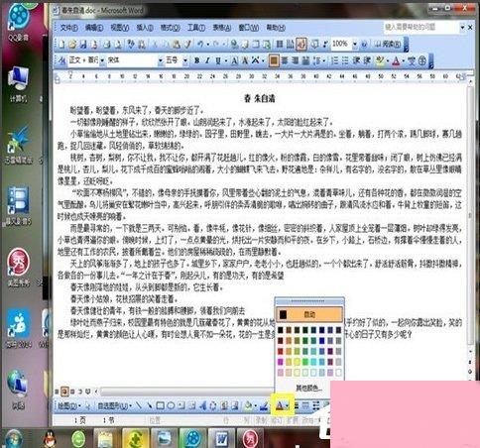The width and height of the screenshot is (480, 448).
Task: Toggle Underline formatting
Action: (218, 60)
